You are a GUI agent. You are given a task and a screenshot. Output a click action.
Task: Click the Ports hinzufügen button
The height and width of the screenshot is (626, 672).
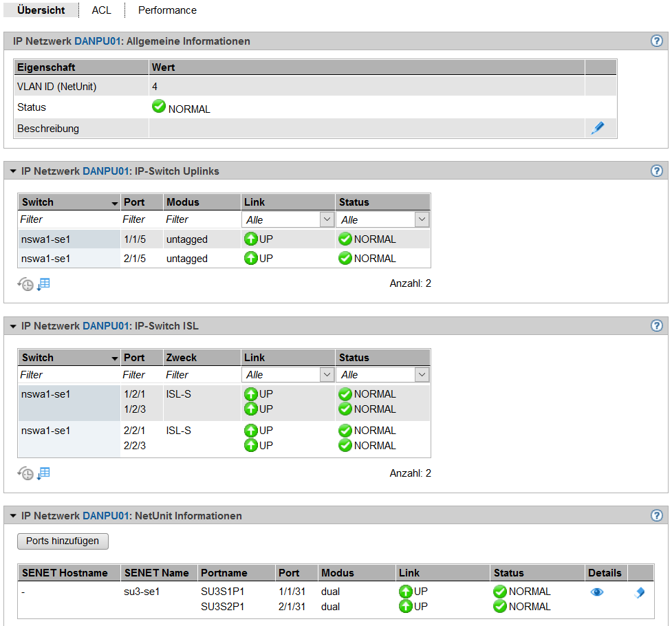click(63, 541)
